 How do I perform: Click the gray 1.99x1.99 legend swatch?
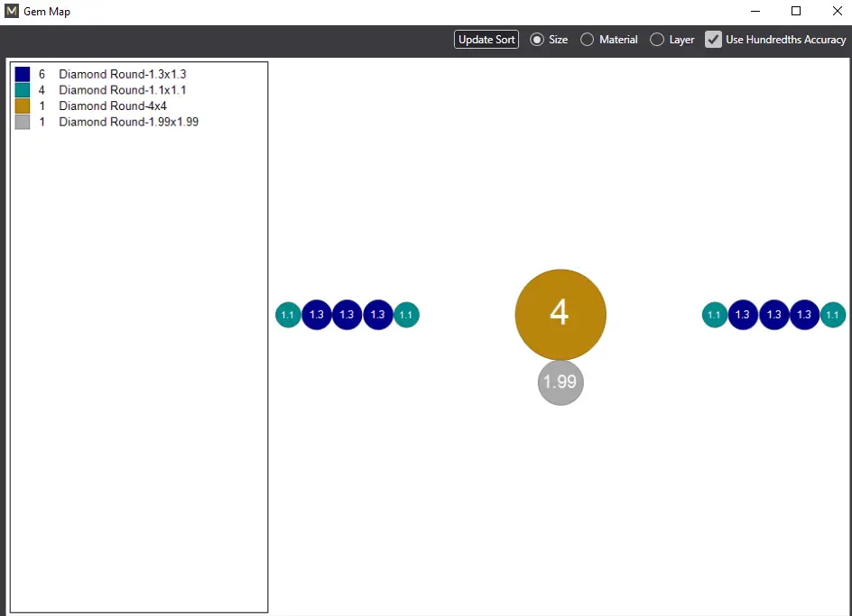[x=23, y=122]
